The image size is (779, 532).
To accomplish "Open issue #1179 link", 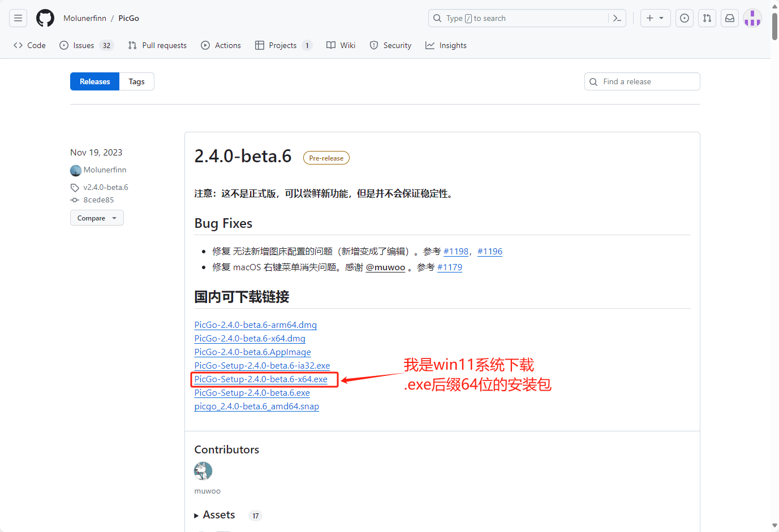I will point(450,267).
